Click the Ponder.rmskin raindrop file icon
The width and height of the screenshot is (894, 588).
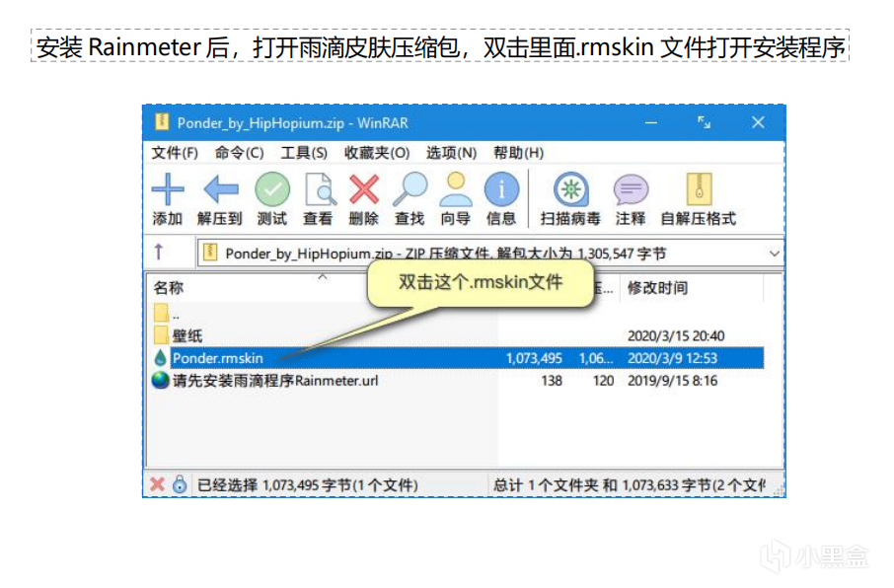[x=160, y=358]
